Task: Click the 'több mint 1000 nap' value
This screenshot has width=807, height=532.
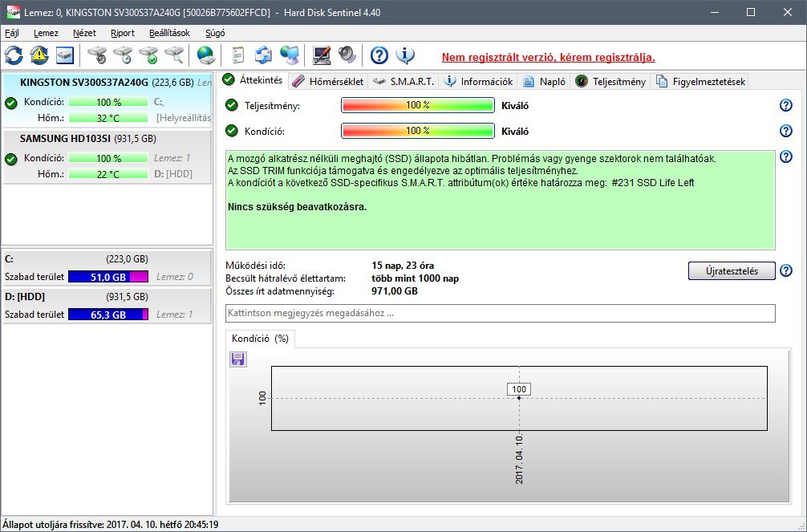Action: pyautogui.click(x=415, y=278)
